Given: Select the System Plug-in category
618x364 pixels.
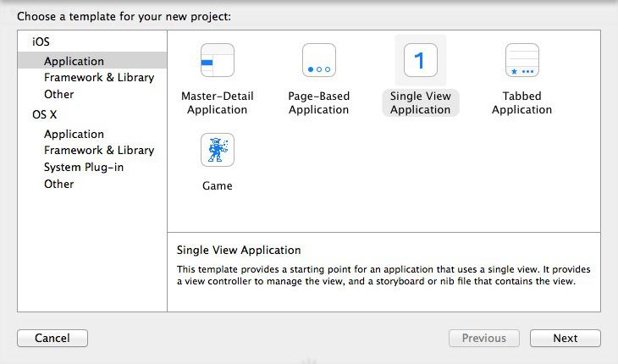Looking at the screenshot, I should tap(84, 167).
